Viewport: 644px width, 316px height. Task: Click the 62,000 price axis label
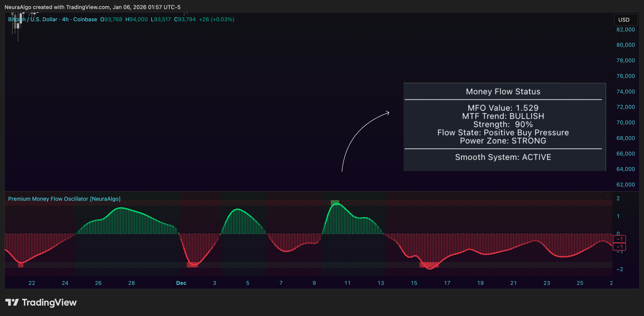coord(625,184)
